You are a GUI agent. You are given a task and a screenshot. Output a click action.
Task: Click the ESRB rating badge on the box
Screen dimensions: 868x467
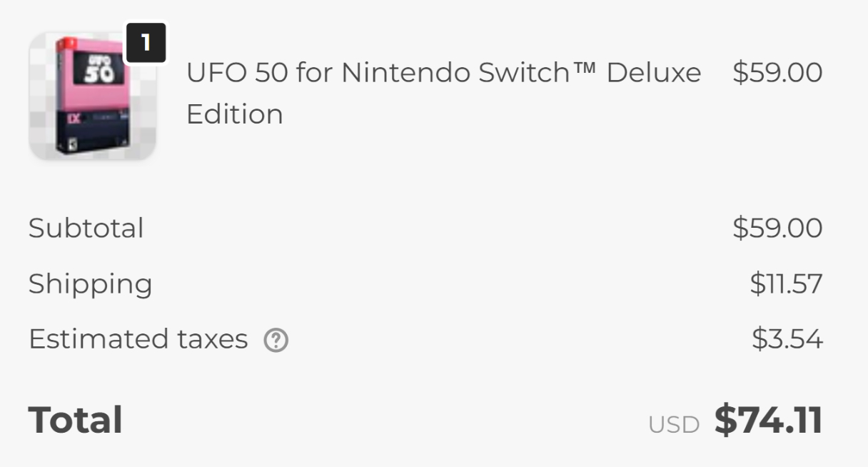[74, 143]
